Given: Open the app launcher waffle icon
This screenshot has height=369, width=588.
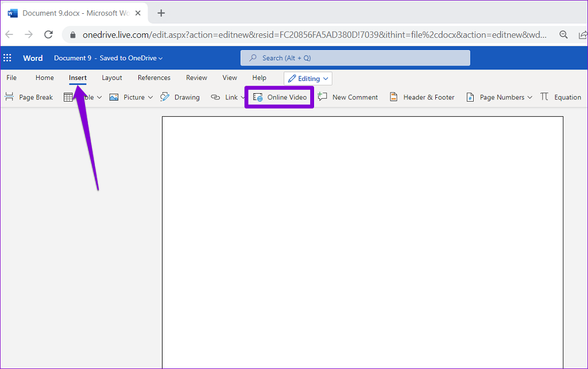Looking at the screenshot, I should pyautogui.click(x=7, y=58).
